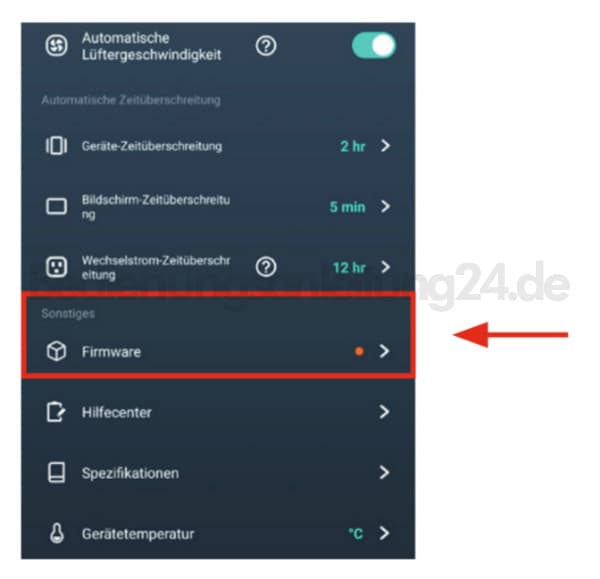Screen dimensions: 600x579
Task: Open help for Wechselstrom-Zeitüberschreitung
Action: click(266, 267)
